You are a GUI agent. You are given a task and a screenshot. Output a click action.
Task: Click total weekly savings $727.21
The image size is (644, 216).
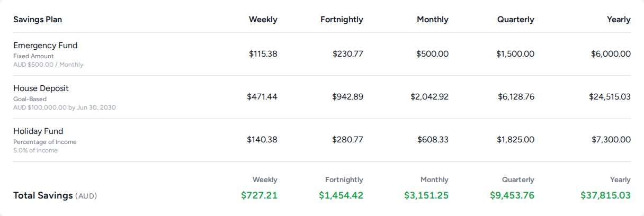[x=259, y=195]
